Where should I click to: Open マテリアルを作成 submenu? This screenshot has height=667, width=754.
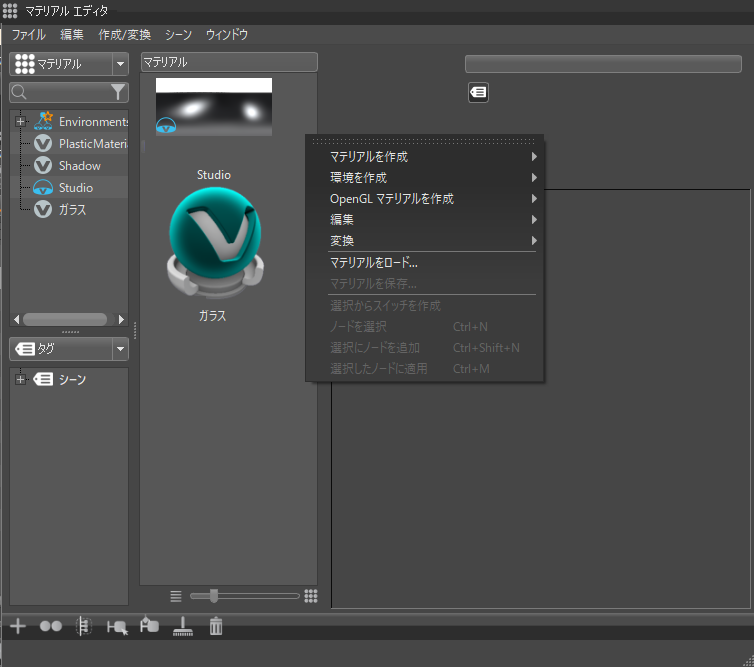424,157
